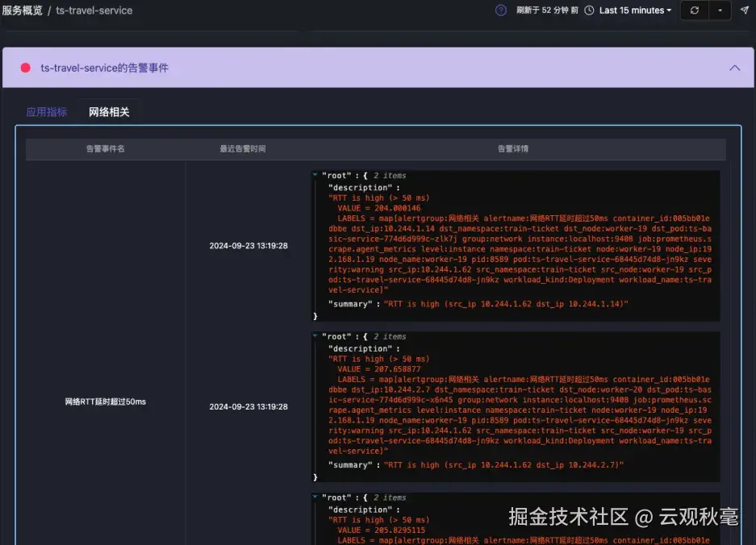Click the VALUE = 205.8295115 line

[382, 530]
